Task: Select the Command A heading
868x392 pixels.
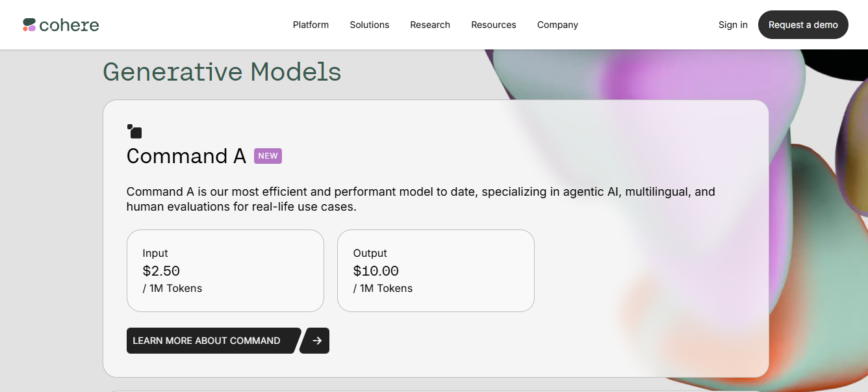Action: (x=186, y=156)
